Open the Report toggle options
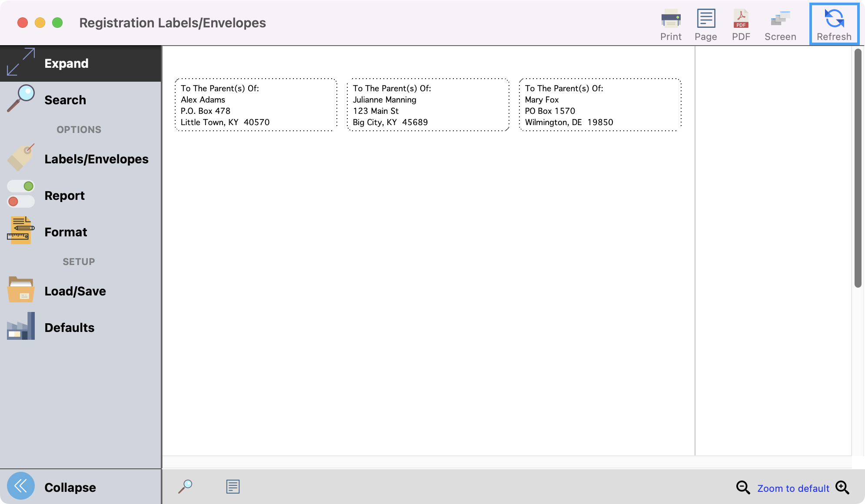Viewport: 865px width, 504px height. click(21, 195)
